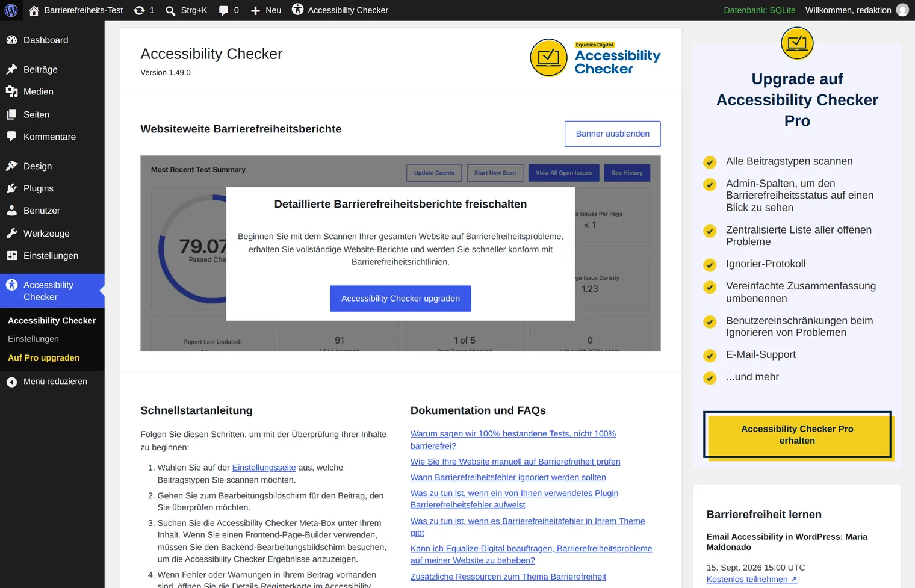Click the Banner ausblenden button
The image size is (915, 588).
[x=612, y=134]
